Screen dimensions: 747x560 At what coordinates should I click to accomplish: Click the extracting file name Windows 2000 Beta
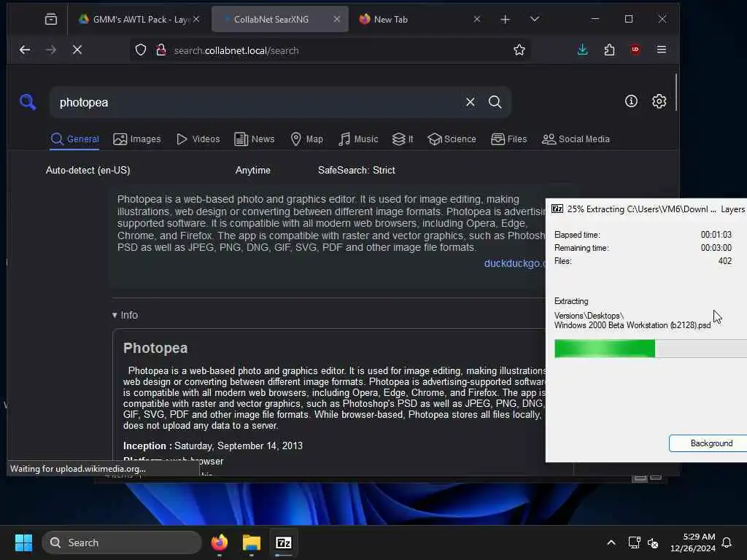pos(632,325)
